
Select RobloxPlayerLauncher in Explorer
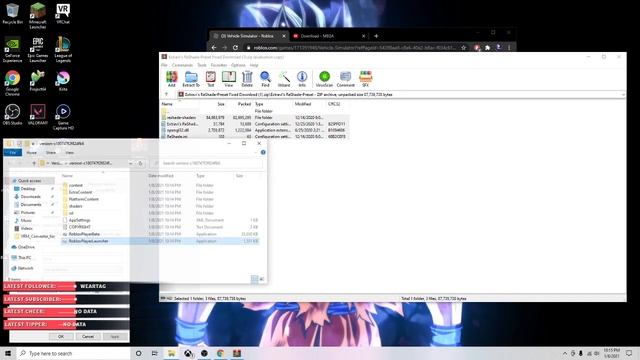tap(160, 241)
